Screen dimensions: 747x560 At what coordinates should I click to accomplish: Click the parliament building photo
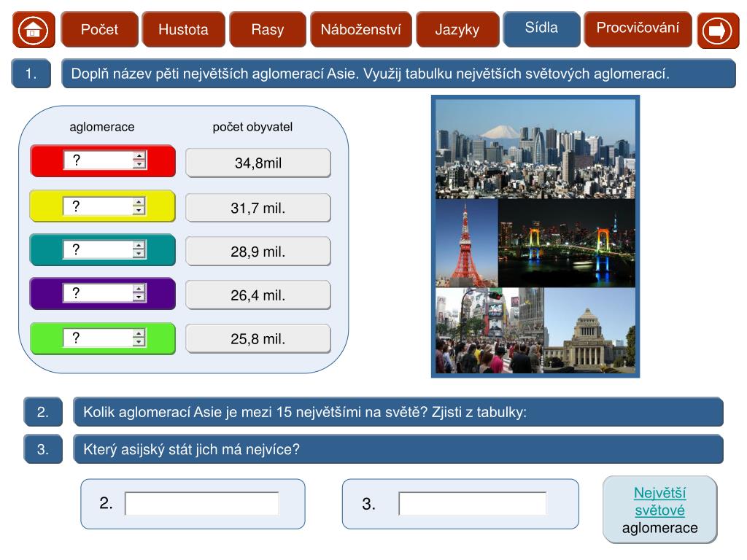589,330
